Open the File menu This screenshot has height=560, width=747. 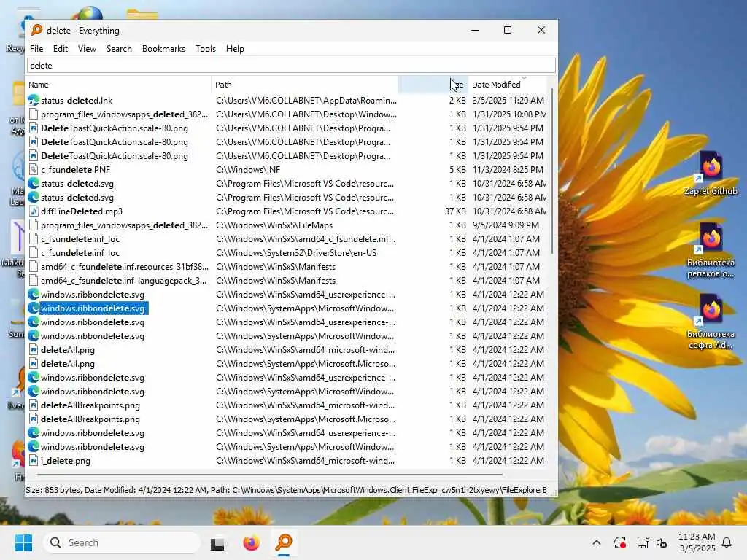pos(36,49)
